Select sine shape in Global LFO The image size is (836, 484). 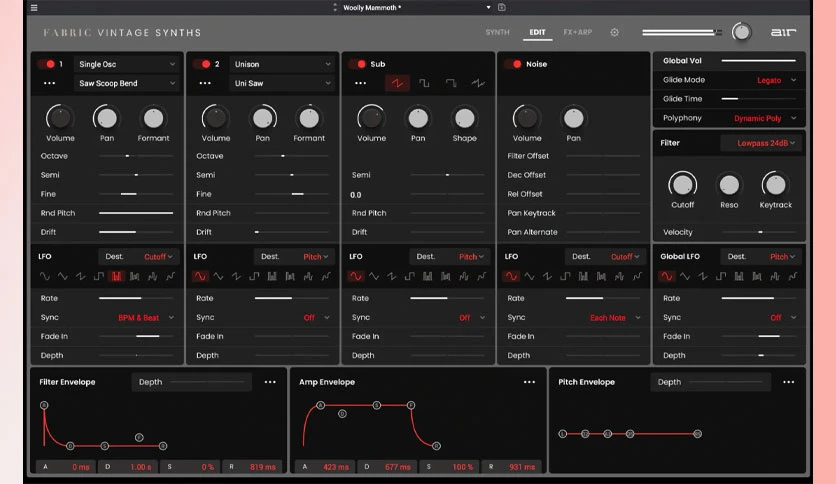666,276
